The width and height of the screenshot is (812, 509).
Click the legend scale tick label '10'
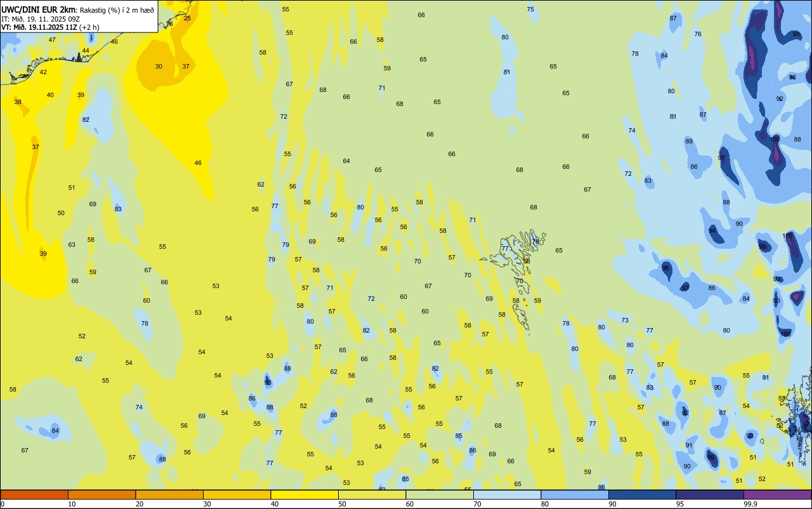point(72,504)
